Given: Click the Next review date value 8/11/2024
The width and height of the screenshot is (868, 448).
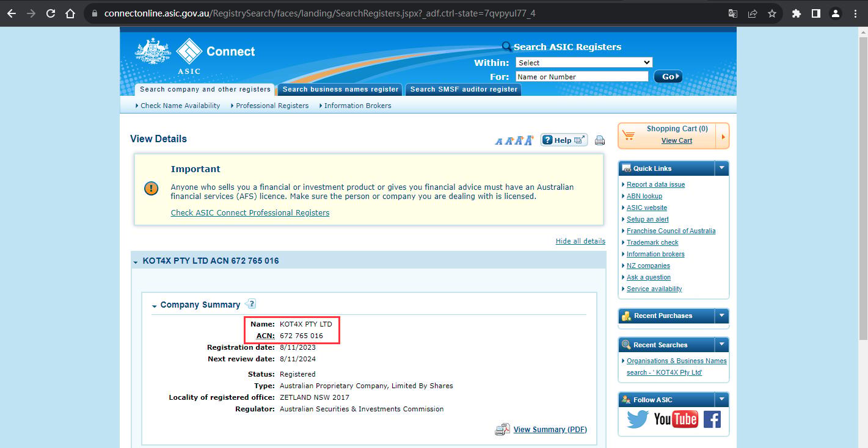Looking at the screenshot, I should [x=297, y=359].
